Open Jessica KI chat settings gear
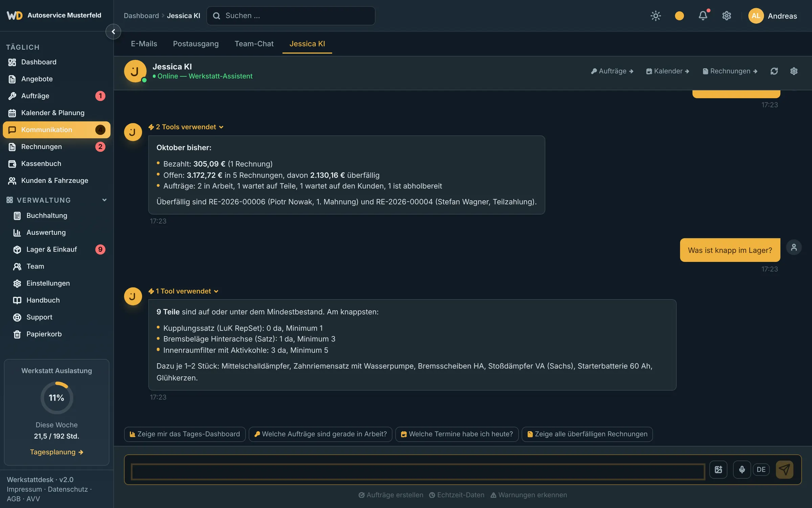The height and width of the screenshot is (508, 812). pos(794,71)
